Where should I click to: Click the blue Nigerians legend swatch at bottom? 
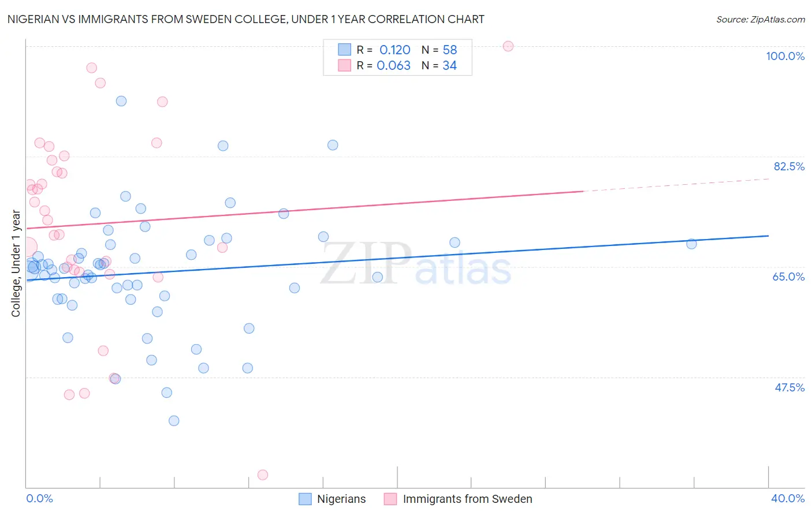coord(305,499)
